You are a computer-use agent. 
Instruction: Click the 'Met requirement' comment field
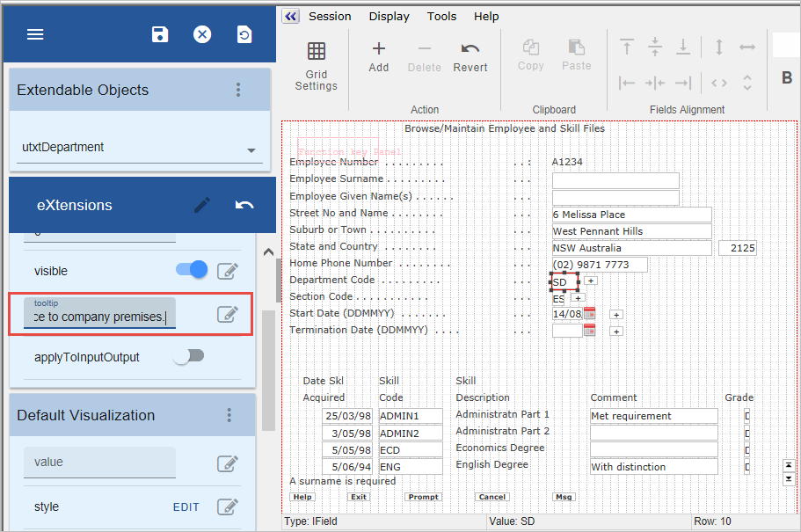654,416
